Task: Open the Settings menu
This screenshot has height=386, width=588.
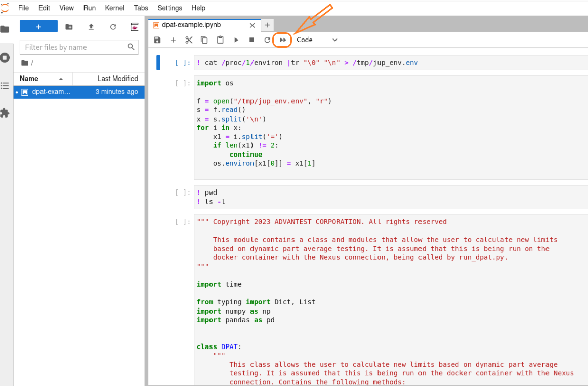Action: [170, 8]
